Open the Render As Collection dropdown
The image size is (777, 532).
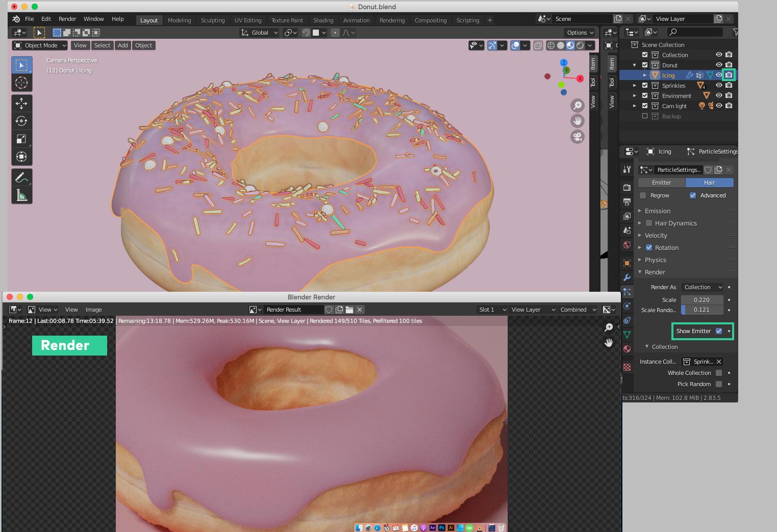(702, 287)
